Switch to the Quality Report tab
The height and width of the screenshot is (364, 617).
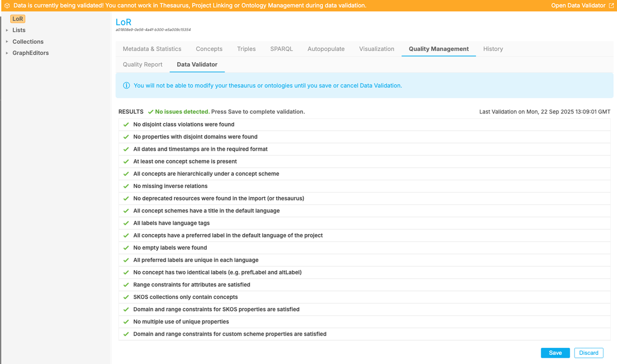tap(143, 65)
